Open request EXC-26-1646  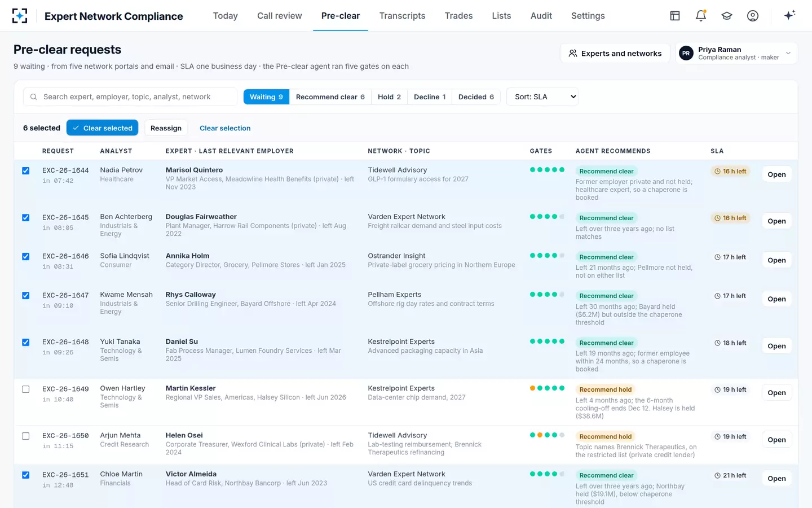tap(776, 260)
